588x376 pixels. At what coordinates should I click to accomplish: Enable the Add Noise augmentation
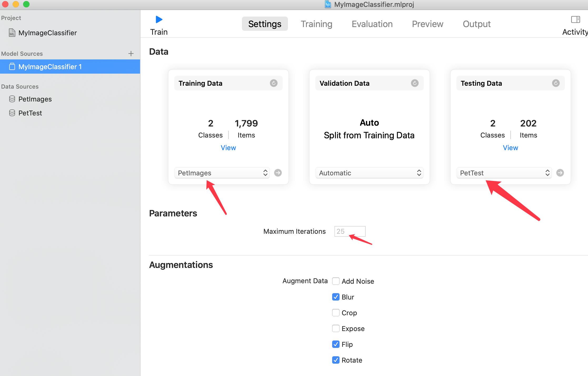(x=336, y=281)
